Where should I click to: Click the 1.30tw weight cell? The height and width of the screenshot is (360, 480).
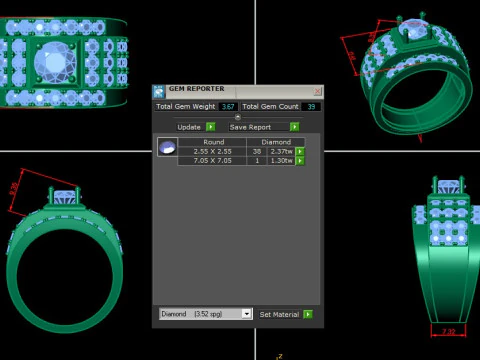pos(281,161)
